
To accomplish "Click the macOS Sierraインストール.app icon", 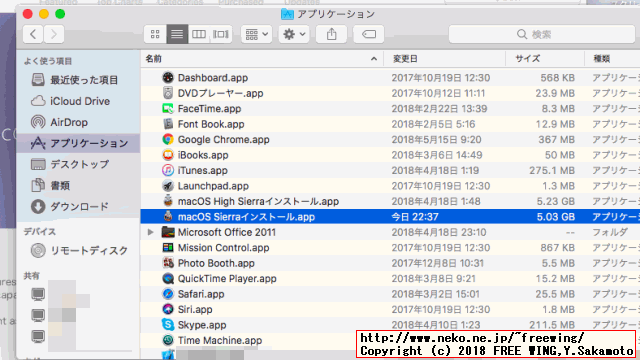I will tap(168, 217).
